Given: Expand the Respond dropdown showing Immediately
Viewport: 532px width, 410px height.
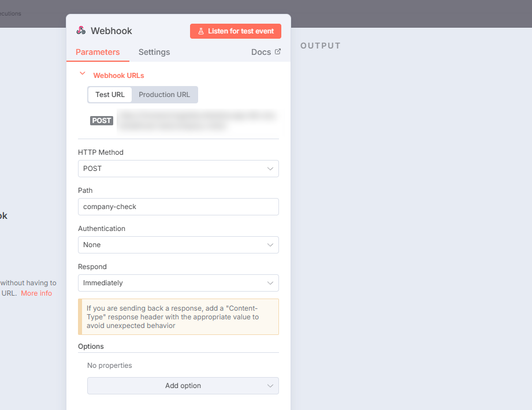Looking at the screenshot, I should pos(178,283).
